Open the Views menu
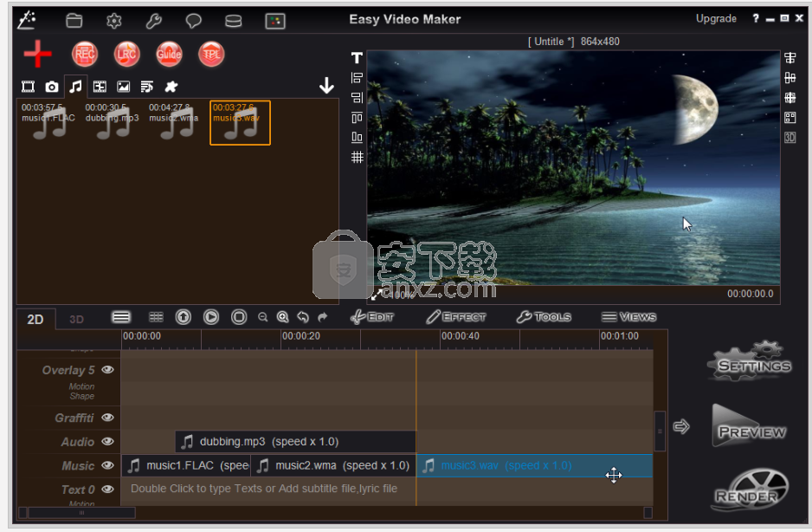This screenshot has height=532, width=812. click(x=628, y=317)
